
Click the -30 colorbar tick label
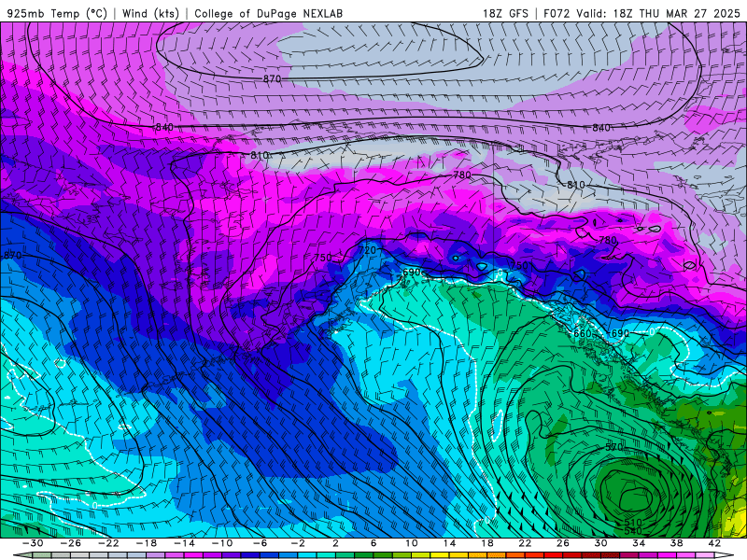[33, 543]
